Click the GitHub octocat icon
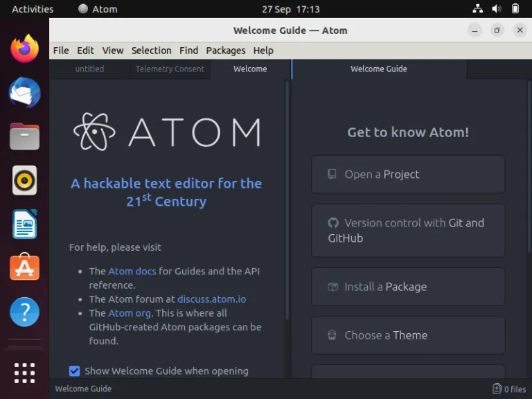This screenshot has width=532, height=399. pyautogui.click(x=332, y=223)
